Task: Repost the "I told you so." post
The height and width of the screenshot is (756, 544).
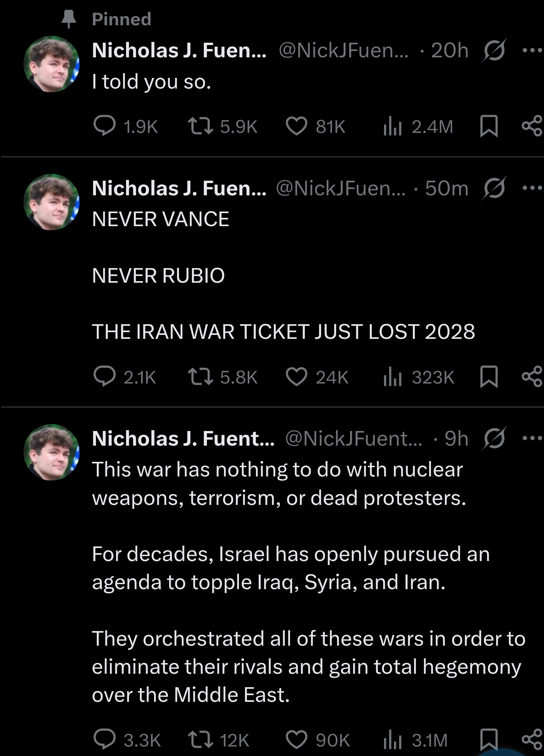Action: click(201, 126)
